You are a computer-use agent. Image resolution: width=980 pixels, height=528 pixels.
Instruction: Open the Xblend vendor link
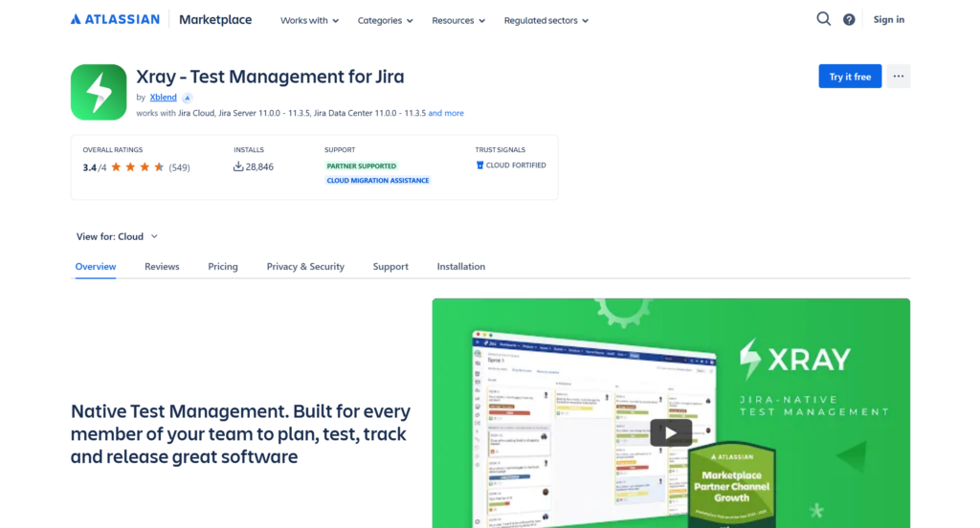click(163, 98)
